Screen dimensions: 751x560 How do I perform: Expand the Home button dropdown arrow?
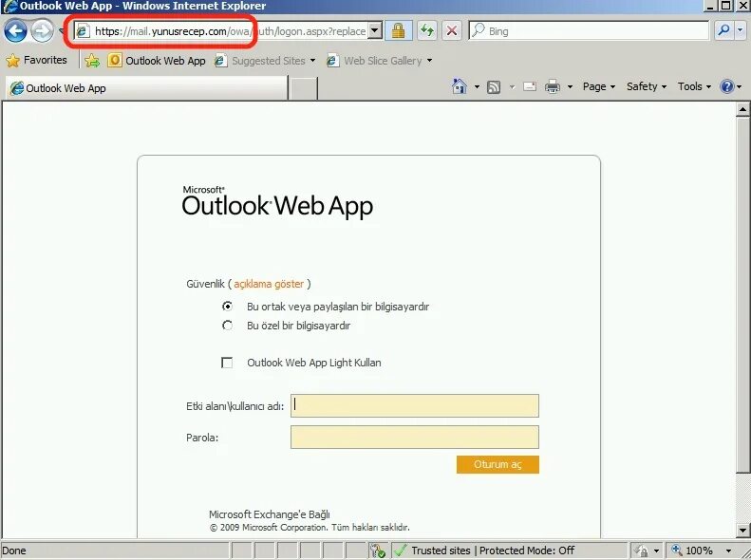click(x=477, y=87)
